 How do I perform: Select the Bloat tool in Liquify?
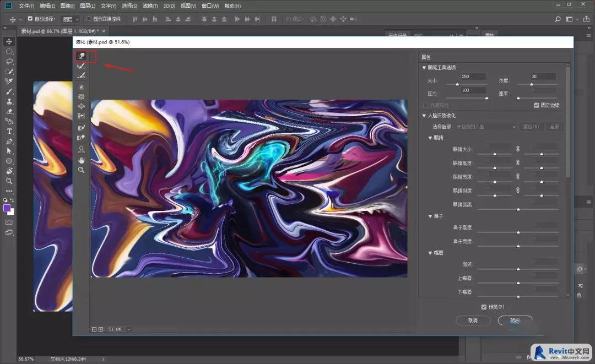[81, 106]
